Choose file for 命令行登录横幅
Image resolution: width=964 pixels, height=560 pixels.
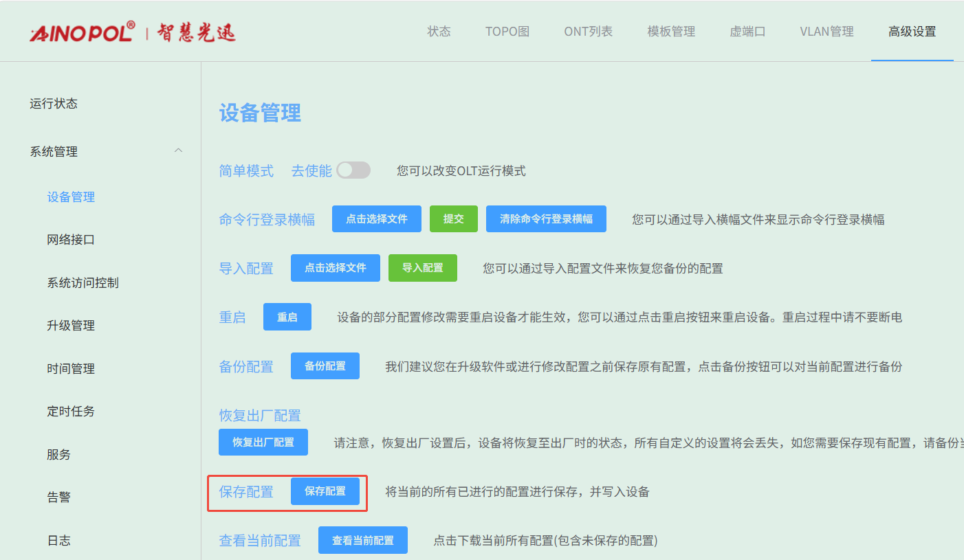pos(377,219)
